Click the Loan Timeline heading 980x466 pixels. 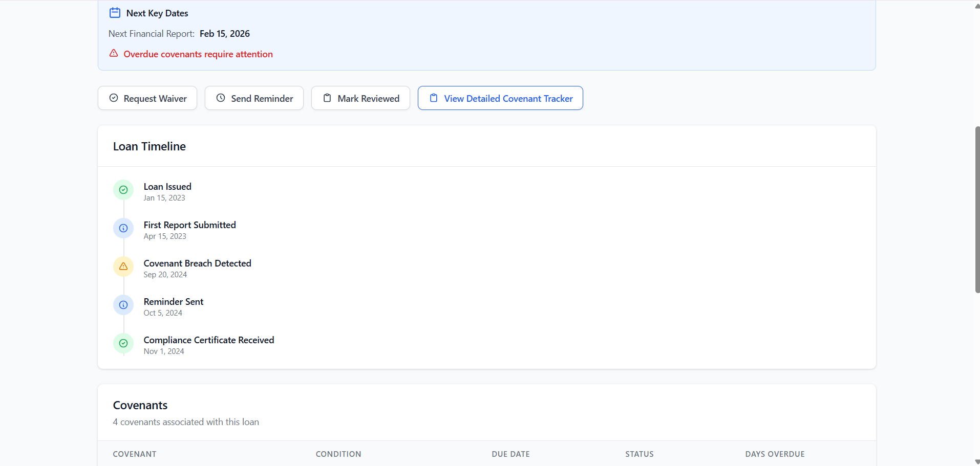click(x=150, y=146)
